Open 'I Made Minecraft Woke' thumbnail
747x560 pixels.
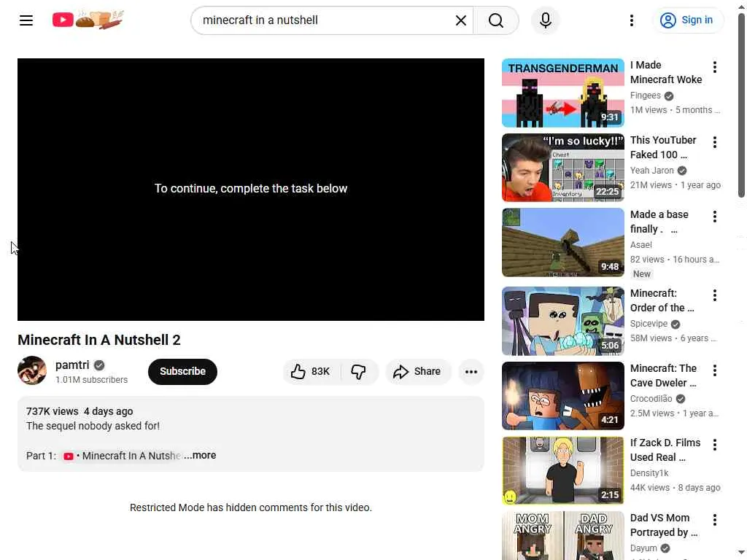click(x=562, y=93)
